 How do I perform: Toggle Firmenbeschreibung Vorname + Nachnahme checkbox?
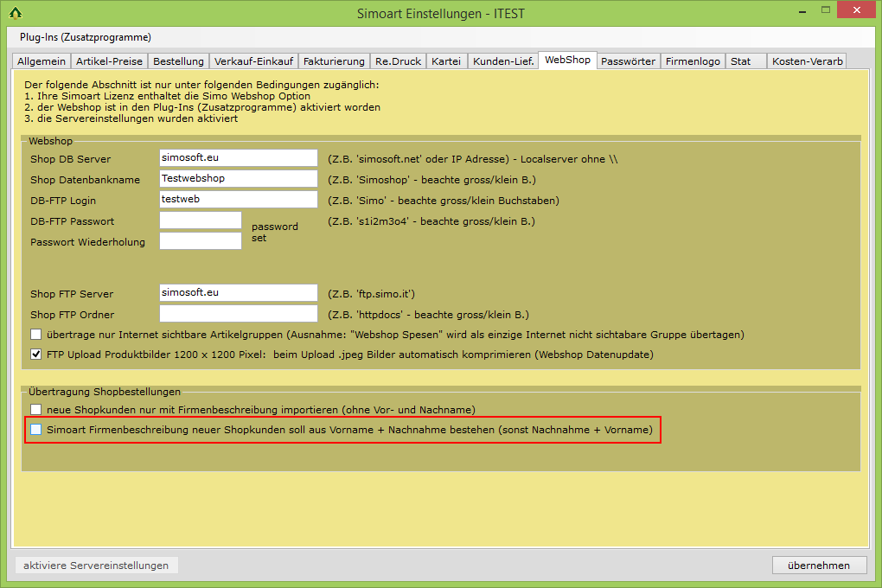click(x=36, y=429)
